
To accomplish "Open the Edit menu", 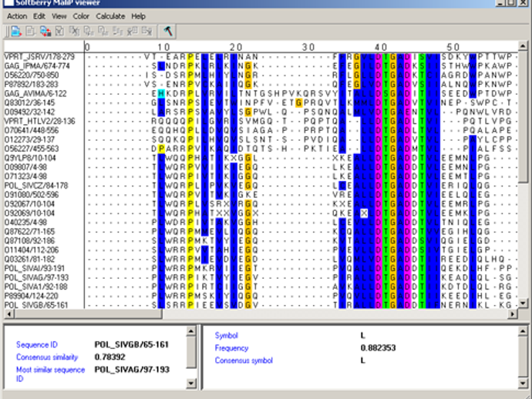I will [x=39, y=16].
